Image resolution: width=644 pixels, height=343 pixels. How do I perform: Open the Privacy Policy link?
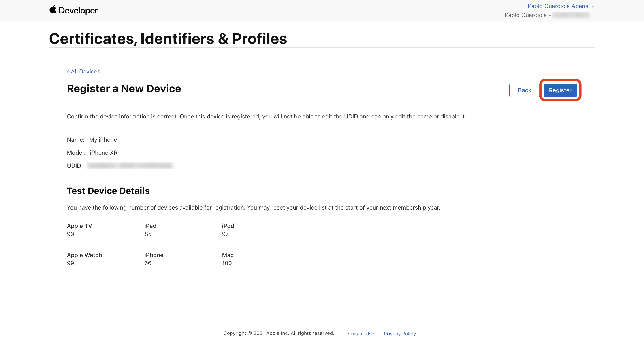click(399, 334)
